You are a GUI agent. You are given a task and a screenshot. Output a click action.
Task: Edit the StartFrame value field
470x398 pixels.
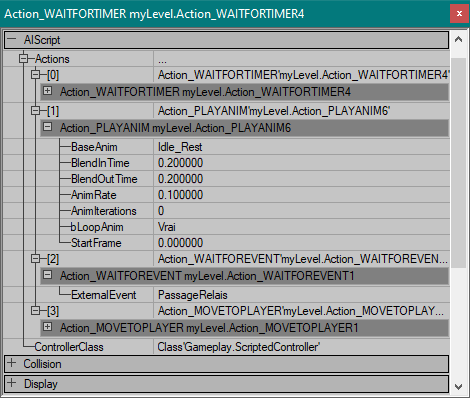tap(302, 243)
